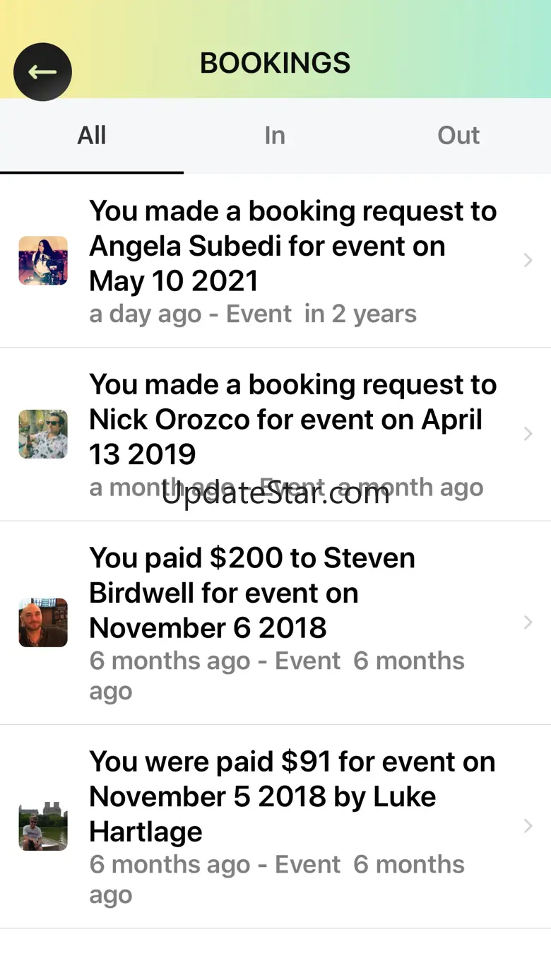Tap 'November 6 2018' event date text

(208, 627)
